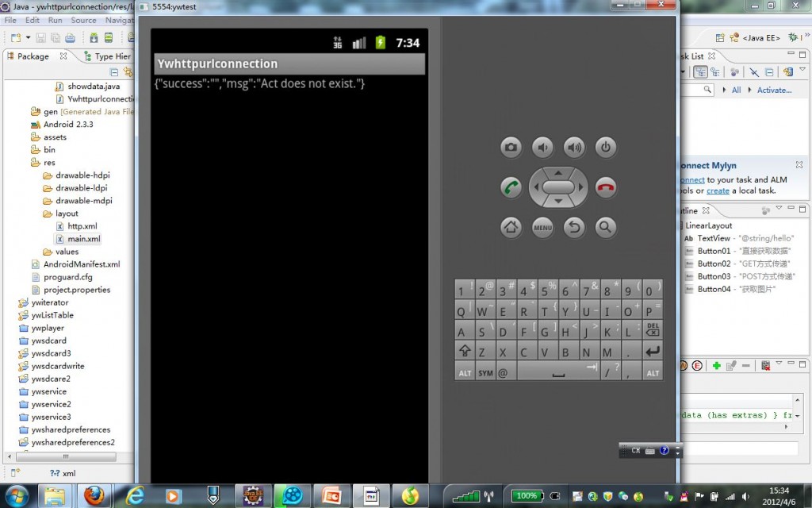The image size is (812, 508).
Task: Click the Enter key on emulator keyboard
Action: point(652,350)
